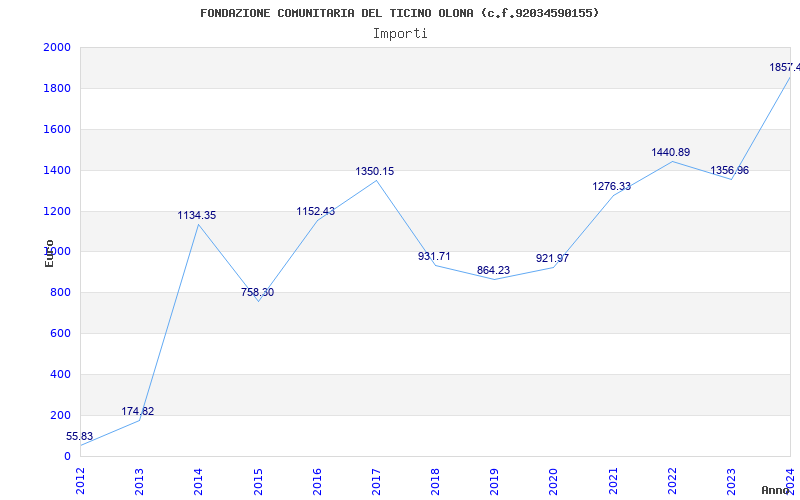Select the 1440.89 data label

[x=670, y=152]
